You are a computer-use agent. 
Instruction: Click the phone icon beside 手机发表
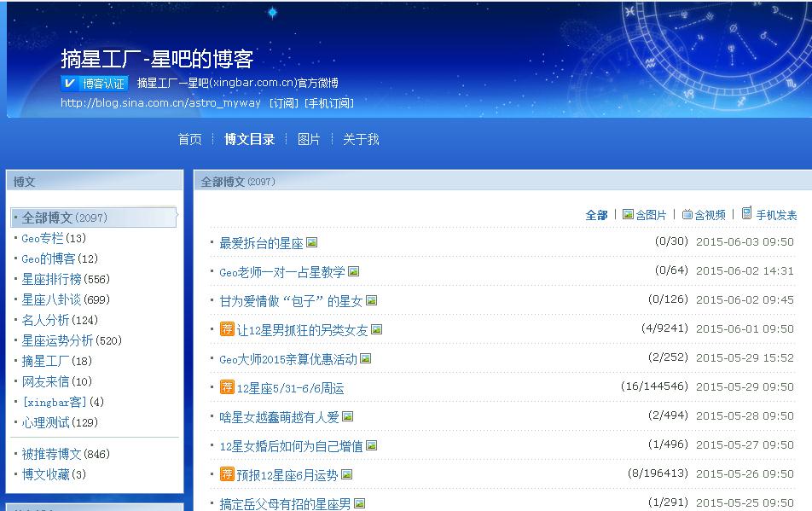(747, 214)
